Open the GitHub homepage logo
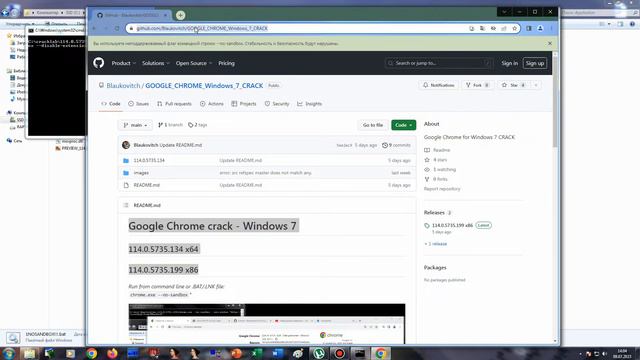The height and width of the screenshot is (360, 640). tap(98, 63)
